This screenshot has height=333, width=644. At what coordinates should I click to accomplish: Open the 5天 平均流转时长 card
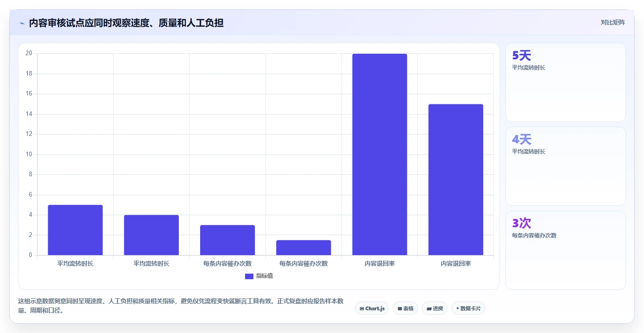click(566, 83)
